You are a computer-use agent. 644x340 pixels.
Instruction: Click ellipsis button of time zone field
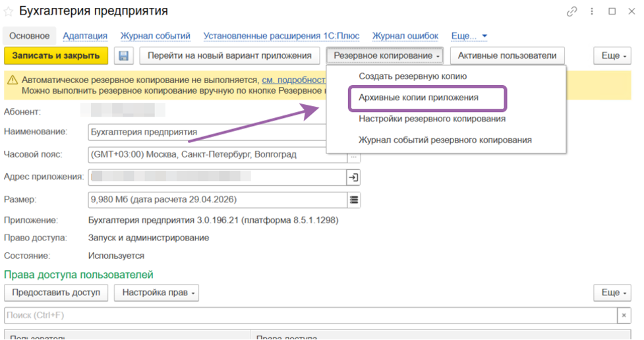[353, 157]
